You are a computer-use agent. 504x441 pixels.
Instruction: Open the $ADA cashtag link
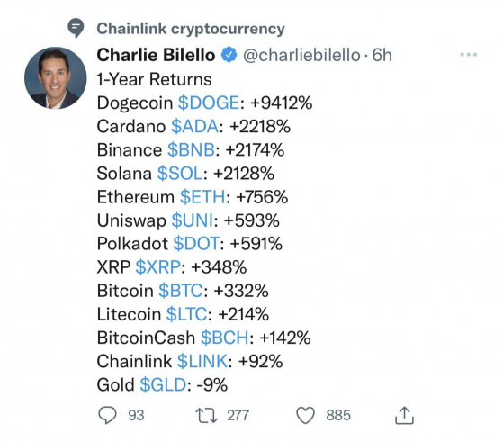(x=194, y=126)
